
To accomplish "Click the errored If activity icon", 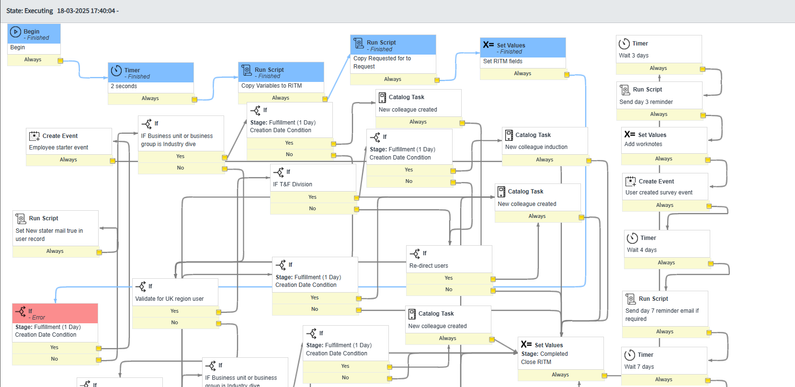I will coord(21,311).
